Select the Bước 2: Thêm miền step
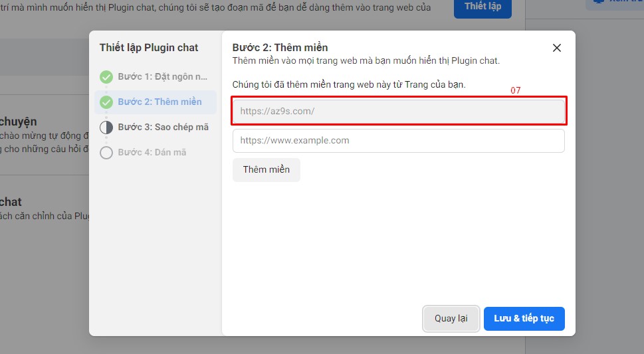644x354 pixels. [160, 102]
